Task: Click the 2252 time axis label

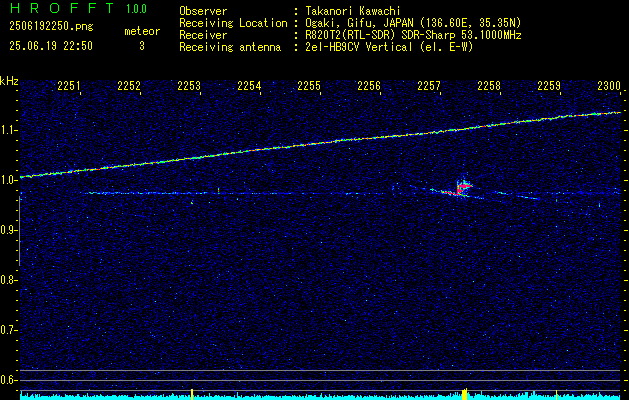Action: point(129,85)
